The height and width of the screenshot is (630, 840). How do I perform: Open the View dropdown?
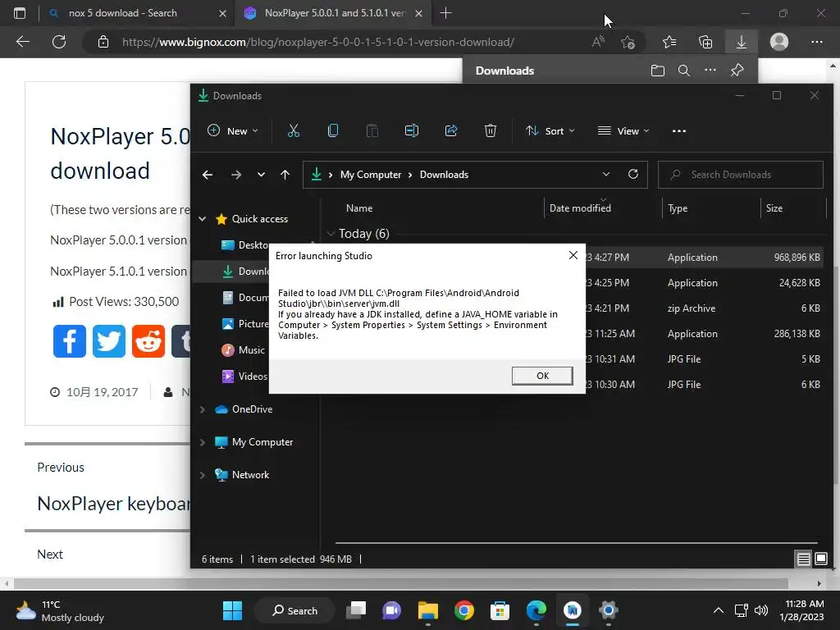(623, 130)
